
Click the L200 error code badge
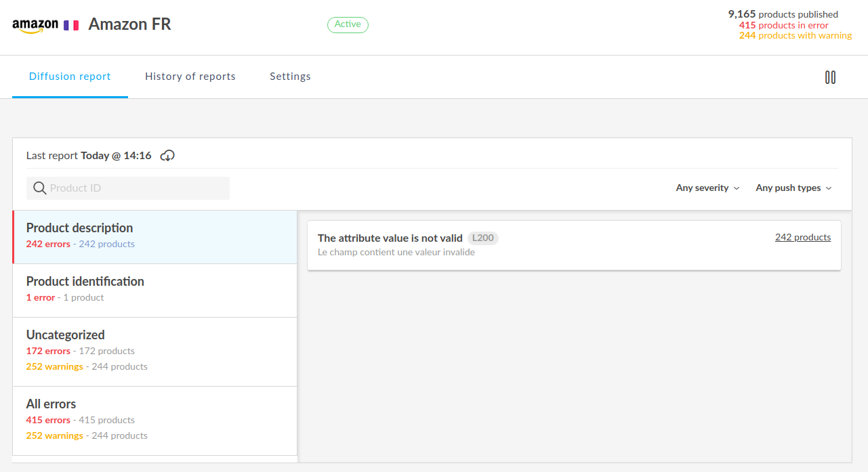coord(483,238)
